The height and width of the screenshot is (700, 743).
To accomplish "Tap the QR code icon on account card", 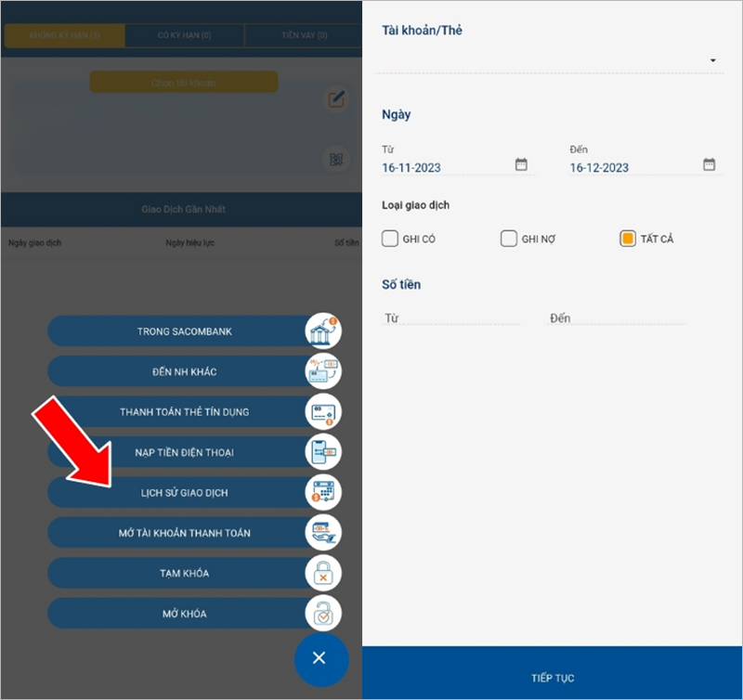I will click(x=336, y=160).
